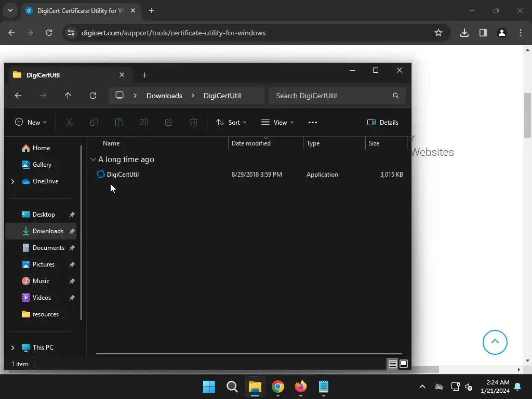Go up one folder level in Explorer
Image resolution: width=532 pixels, height=399 pixels.
[68, 96]
